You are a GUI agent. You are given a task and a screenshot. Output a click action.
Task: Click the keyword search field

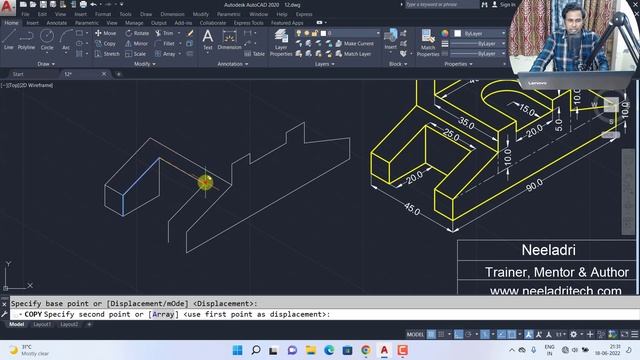442,4
